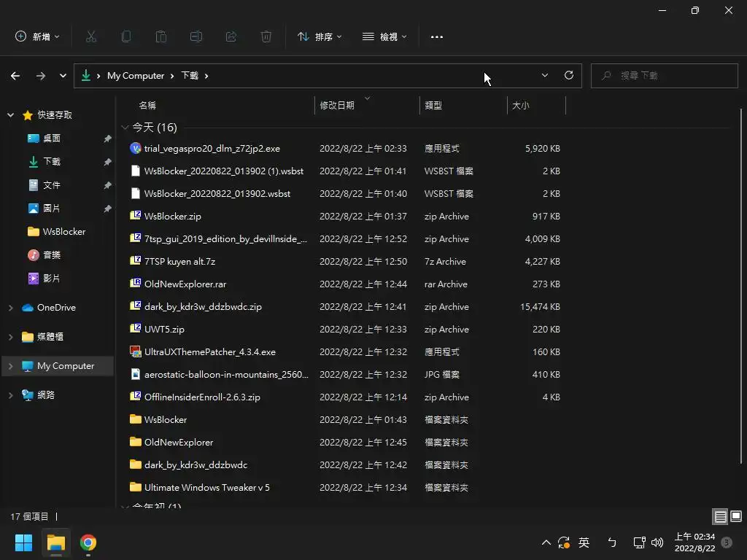
Task: Click the Rename toolbar icon
Action: tap(196, 36)
